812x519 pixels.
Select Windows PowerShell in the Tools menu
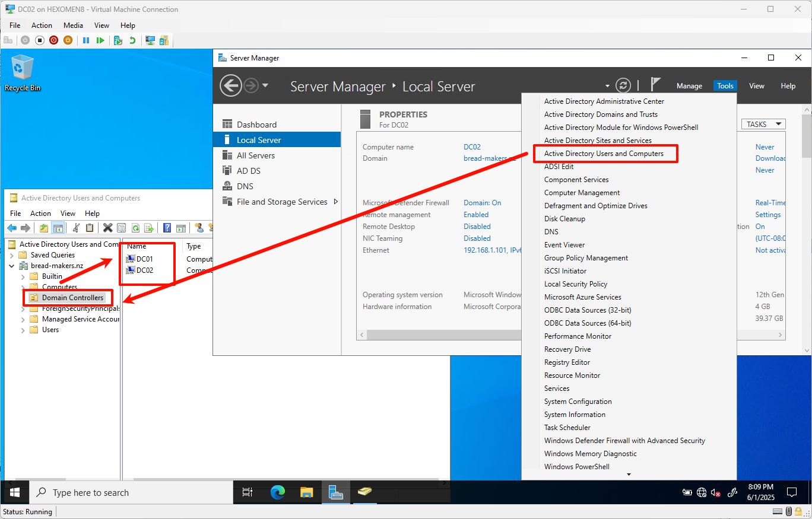[x=576, y=467]
